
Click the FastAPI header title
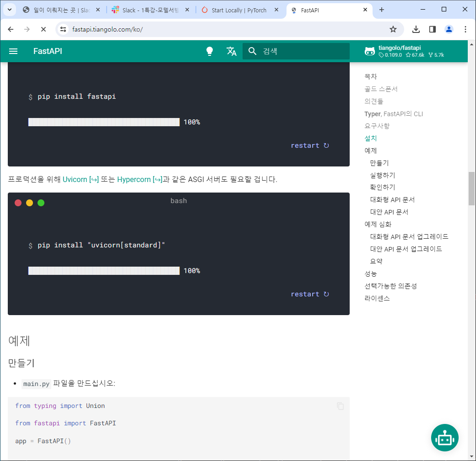(x=48, y=51)
